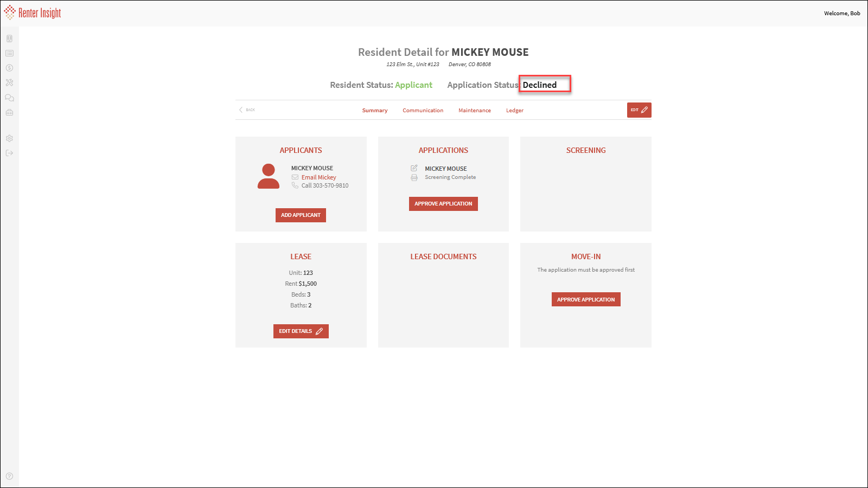Click the red Edit button with pencil

pos(639,110)
